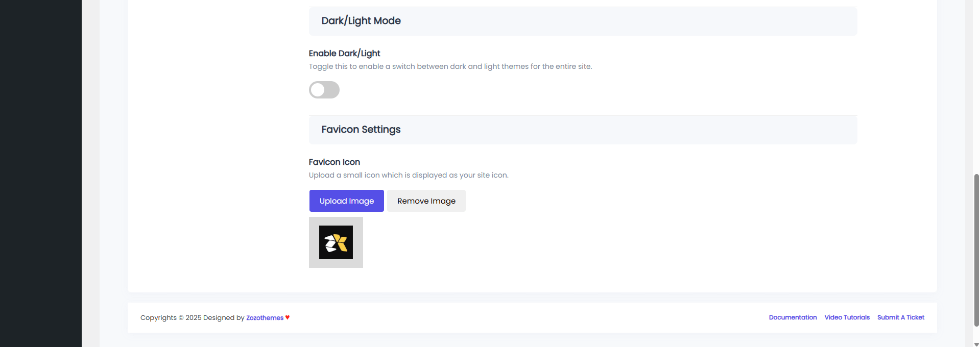Open Submit A Ticket link
The height and width of the screenshot is (347, 980).
pyautogui.click(x=900, y=317)
